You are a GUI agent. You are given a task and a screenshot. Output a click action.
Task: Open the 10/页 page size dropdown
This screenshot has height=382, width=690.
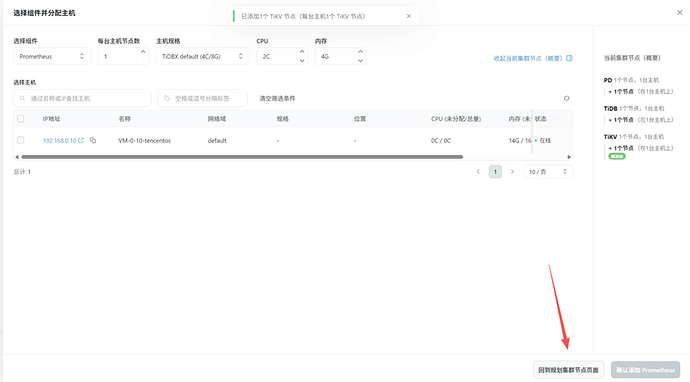pyautogui.click(x=548, y=172)
